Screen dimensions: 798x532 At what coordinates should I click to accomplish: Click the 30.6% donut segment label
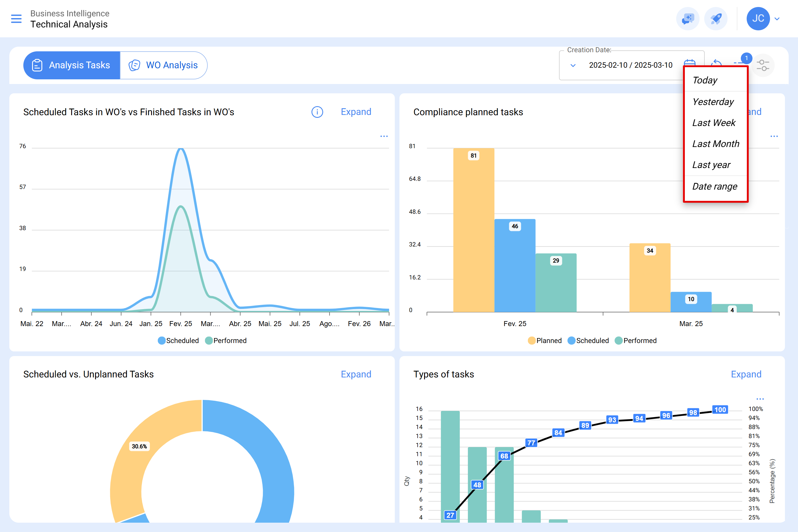[139, 447]
